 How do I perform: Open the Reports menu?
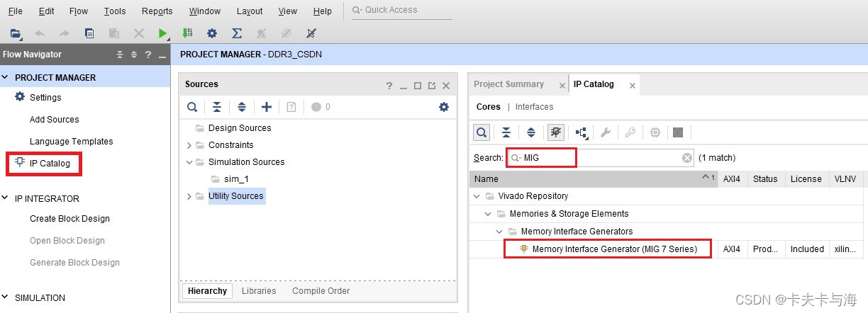click(157, 11)
